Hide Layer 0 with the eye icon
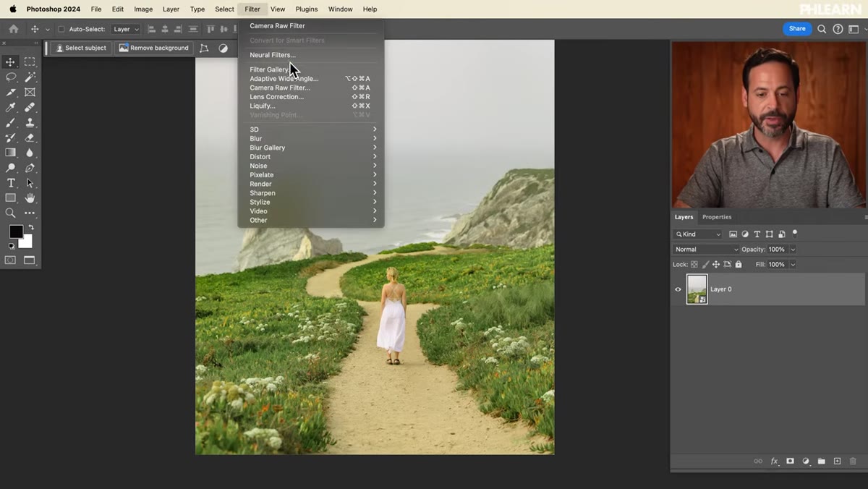The height and width of the screenshot is (489, 868). [x=678, y=289]
